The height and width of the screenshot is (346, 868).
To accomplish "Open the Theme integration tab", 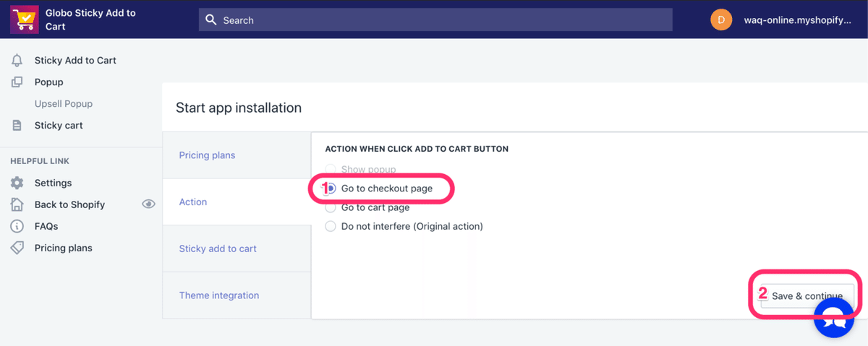I will [219, 295].
